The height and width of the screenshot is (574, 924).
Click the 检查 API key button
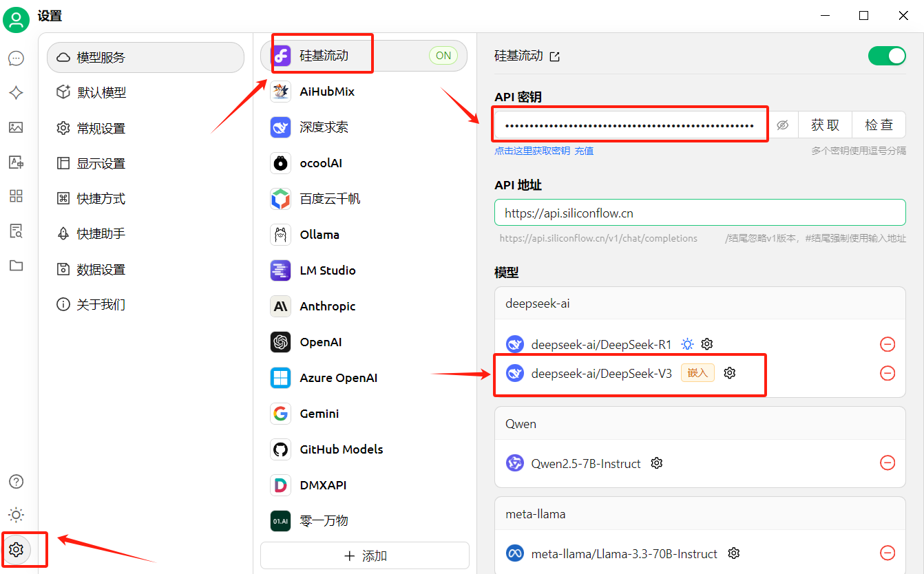click(879, 125)
